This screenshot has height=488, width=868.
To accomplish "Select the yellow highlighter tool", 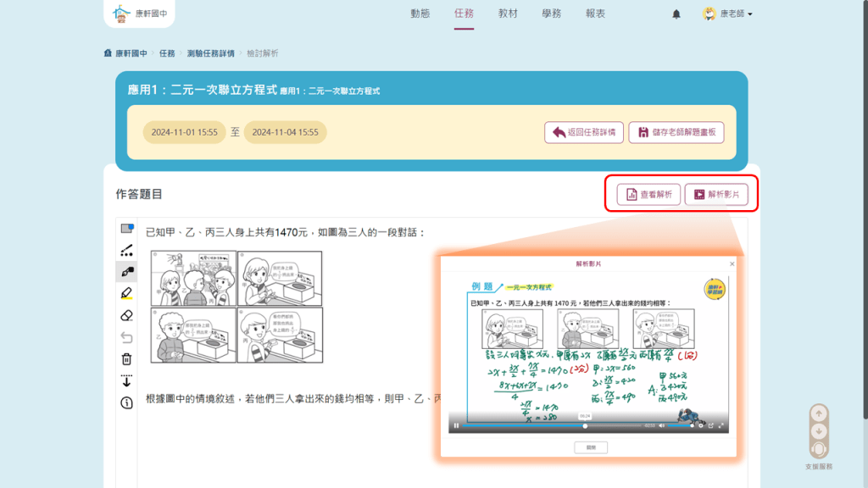I will 127,294.
